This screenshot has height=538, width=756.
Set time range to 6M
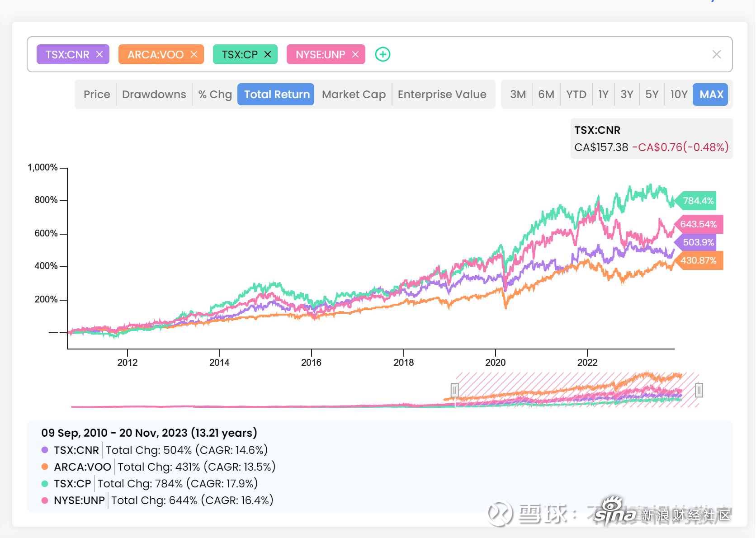click(x=546, y=94)
